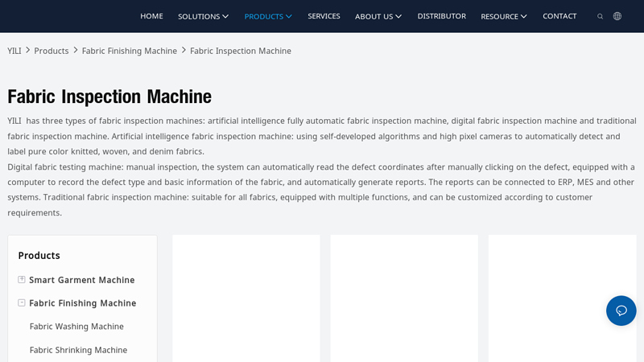Viewport: 644px width, 362px height.
Task: Open Smart Garment Machine category label
Action: point(82,280)
